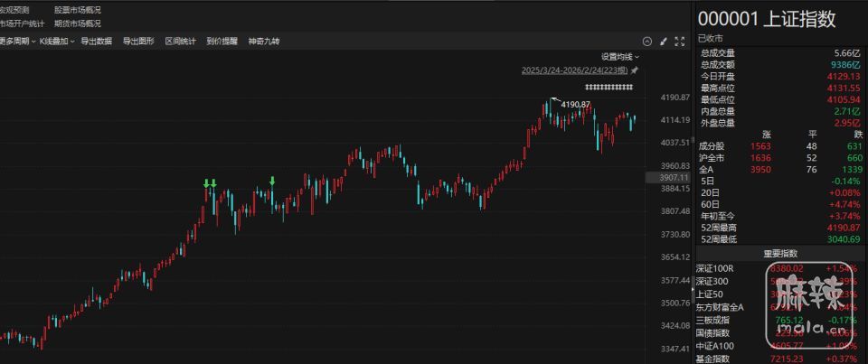
Task: Toggle the 神奇九转 indicator
Action: [x=263, y=42]
